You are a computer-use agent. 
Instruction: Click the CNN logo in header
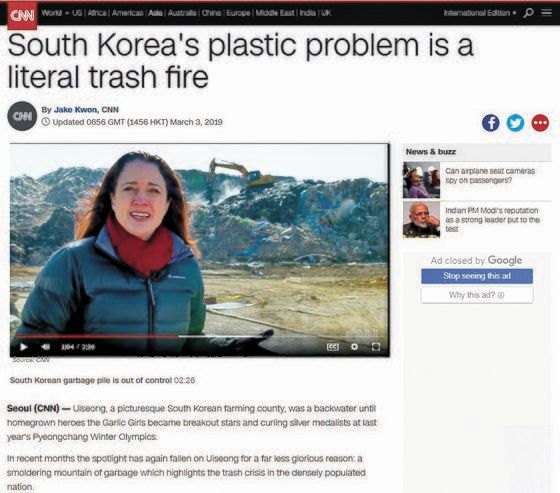coord(22,15)
